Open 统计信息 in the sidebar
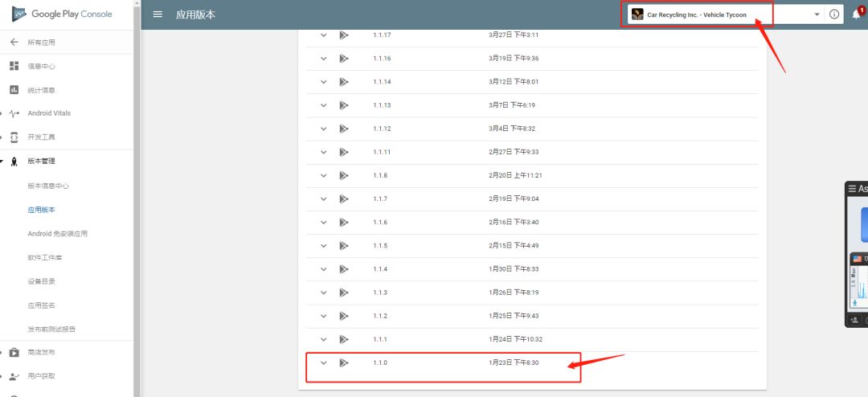 coord(42,90)
